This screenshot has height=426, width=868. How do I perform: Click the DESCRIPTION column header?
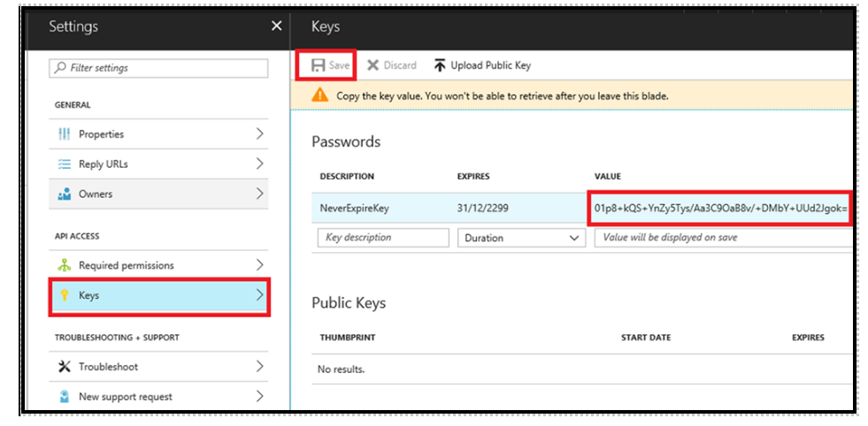(347, 177)
